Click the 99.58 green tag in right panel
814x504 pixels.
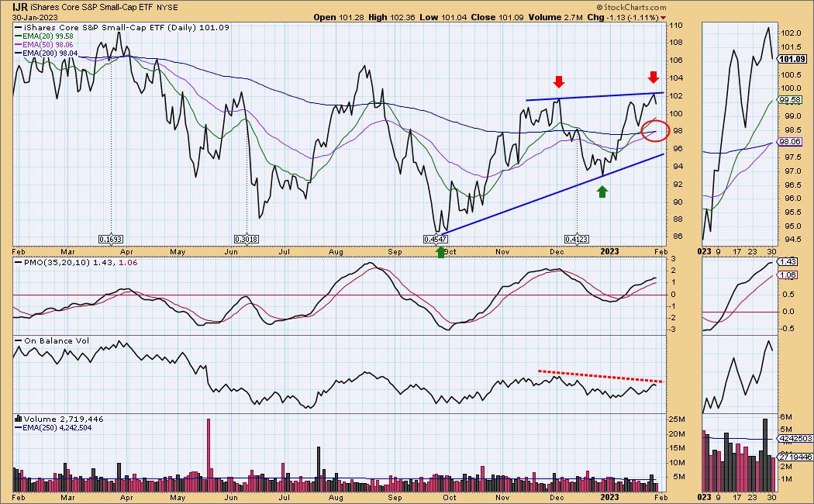792,100
